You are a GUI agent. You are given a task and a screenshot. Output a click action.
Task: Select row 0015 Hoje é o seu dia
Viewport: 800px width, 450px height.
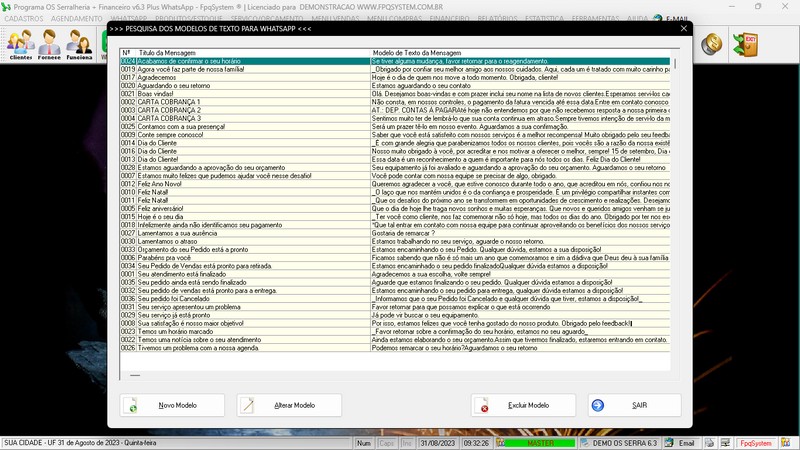395,217
